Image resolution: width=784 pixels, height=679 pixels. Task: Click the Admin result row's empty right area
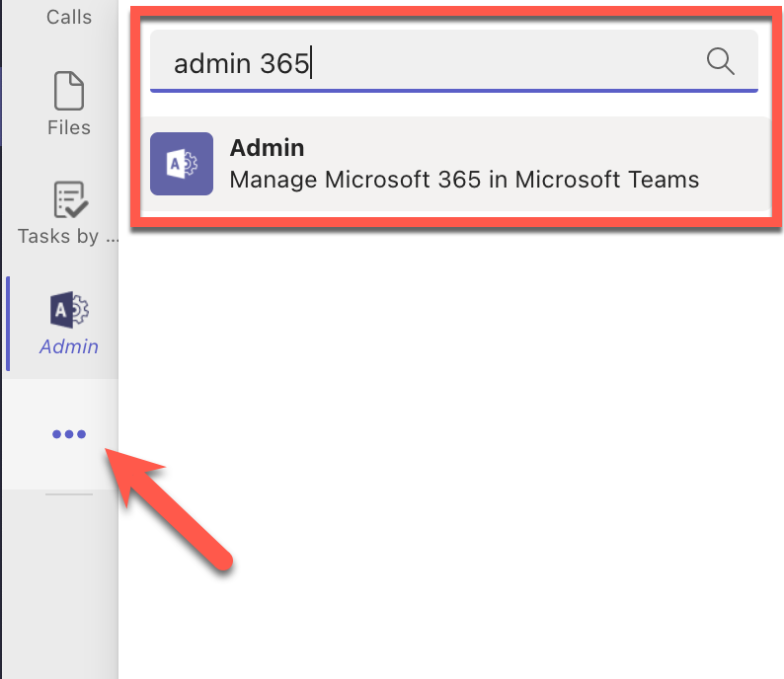[735, 164]
